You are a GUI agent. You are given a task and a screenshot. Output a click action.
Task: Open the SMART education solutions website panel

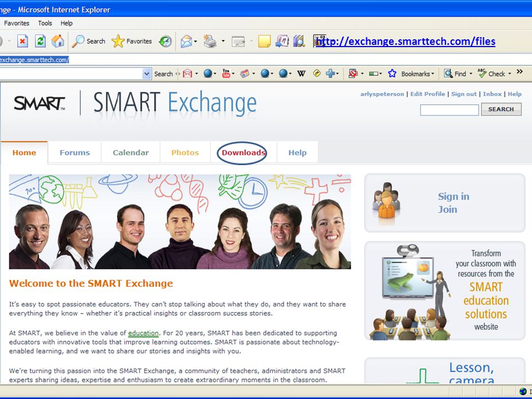coord(445,291)
